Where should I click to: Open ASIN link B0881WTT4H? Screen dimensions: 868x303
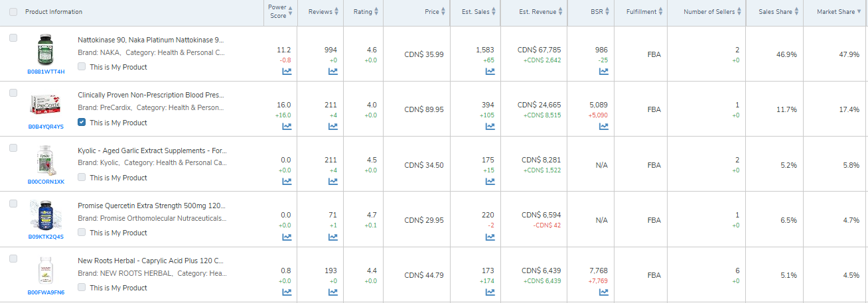pos(46,72)
